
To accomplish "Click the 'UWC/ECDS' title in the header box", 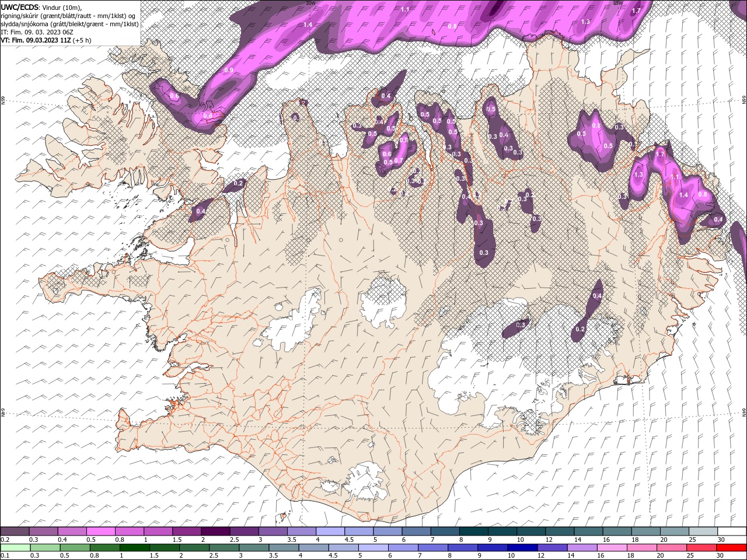I will [x=20, y=7].
